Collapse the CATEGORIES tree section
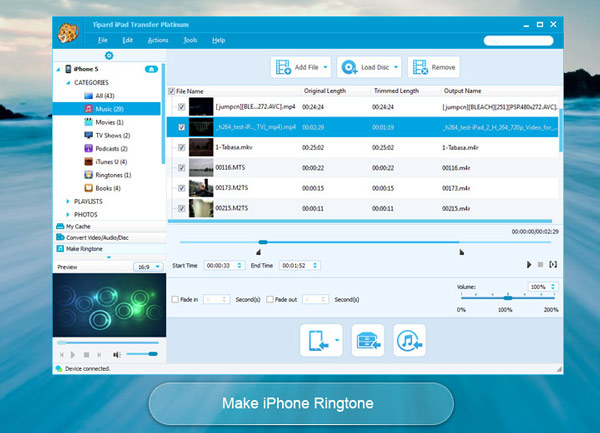600x433 pixels. [68, 83]
